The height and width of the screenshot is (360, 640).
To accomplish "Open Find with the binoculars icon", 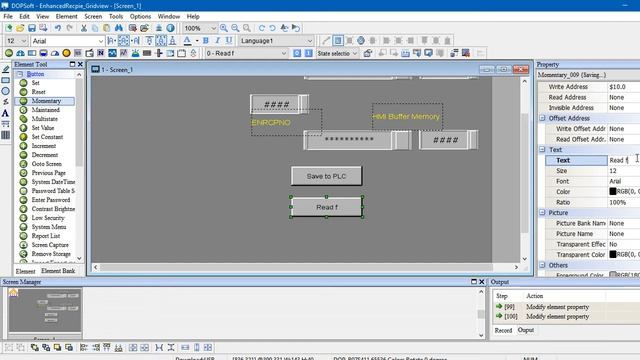I will 118,28.
